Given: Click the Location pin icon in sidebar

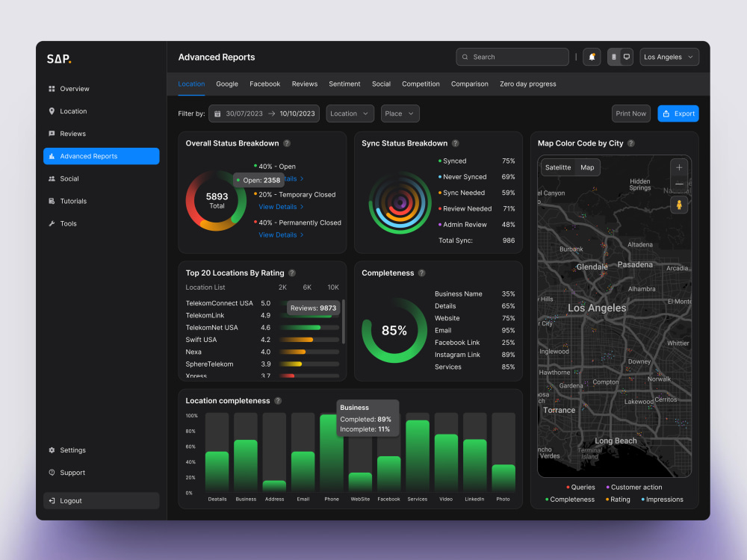Looking at the screenshot, I should [x=52, y=111].
